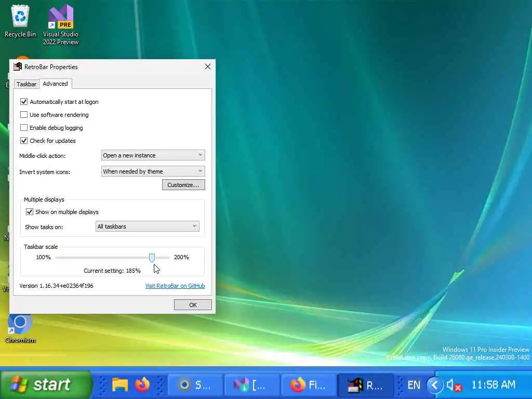Click the muted volume tray icon
The image size is (532, 399).
click(x=454, y=385)
